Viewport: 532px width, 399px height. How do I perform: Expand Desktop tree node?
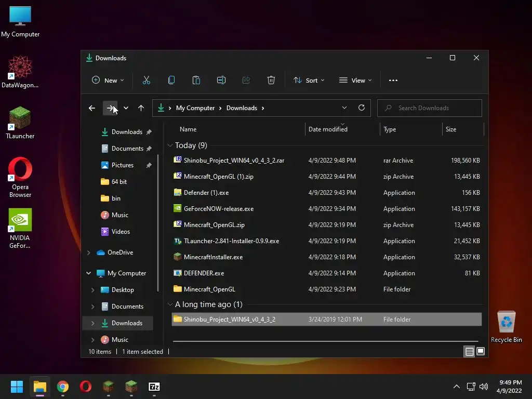pos(93,290)
